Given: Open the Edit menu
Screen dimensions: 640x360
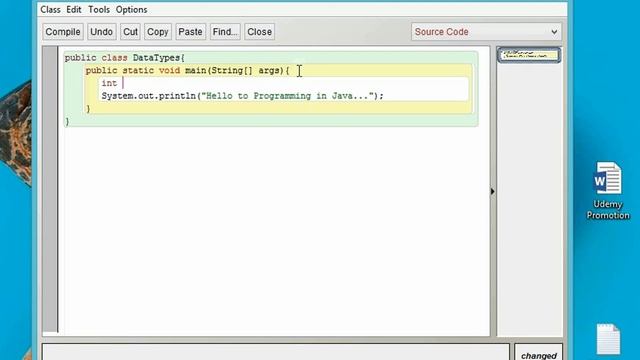Looking at the screenshot, I should (x=74, y=9).
